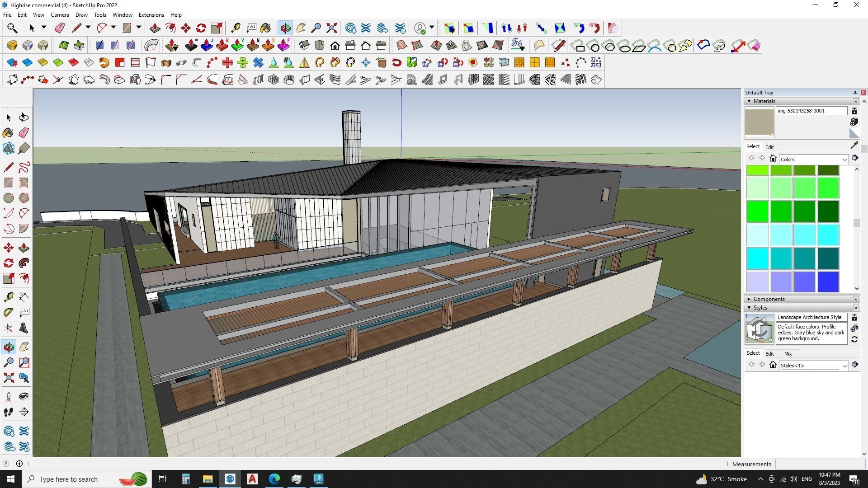Pick the 3D Text tool

point(24,328)
